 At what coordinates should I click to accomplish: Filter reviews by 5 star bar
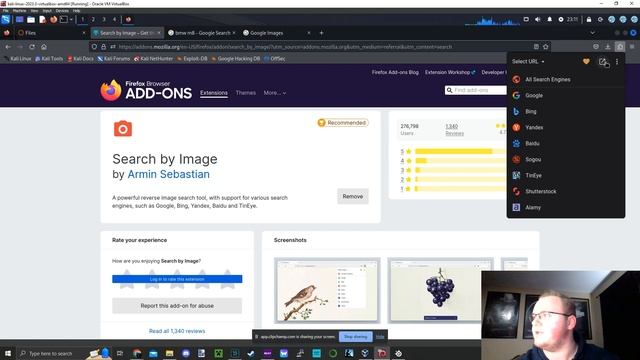460,151
